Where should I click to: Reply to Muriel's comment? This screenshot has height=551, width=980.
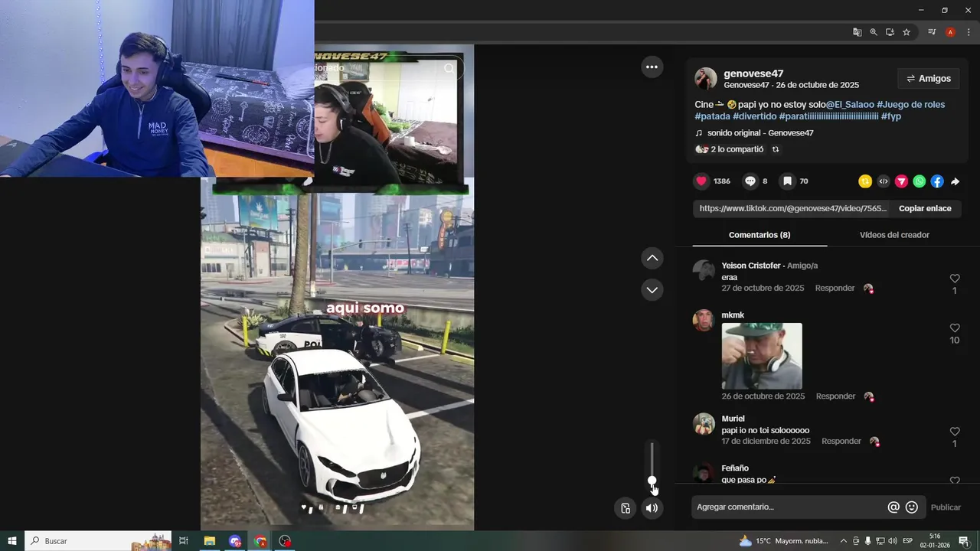(841, 442)
